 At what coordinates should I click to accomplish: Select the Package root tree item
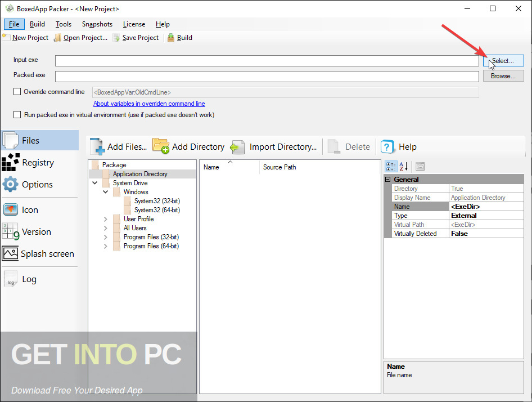coord(114,165)
